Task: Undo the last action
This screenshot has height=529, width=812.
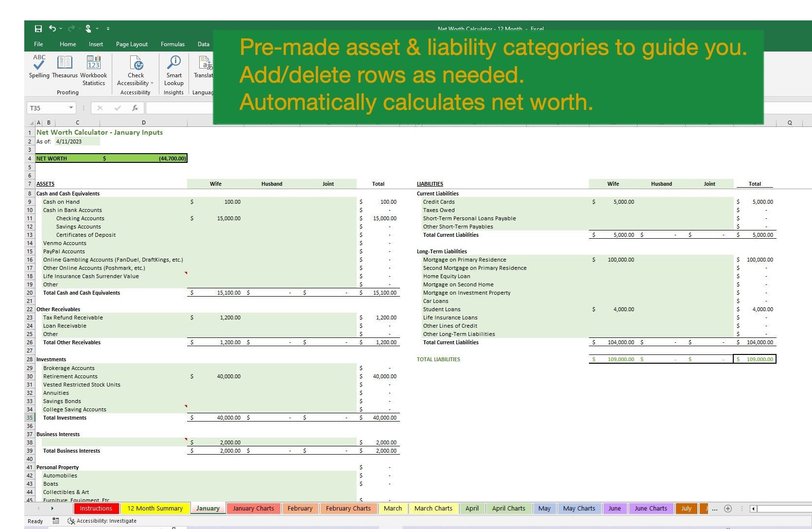Action: click(x=52, y=29)
